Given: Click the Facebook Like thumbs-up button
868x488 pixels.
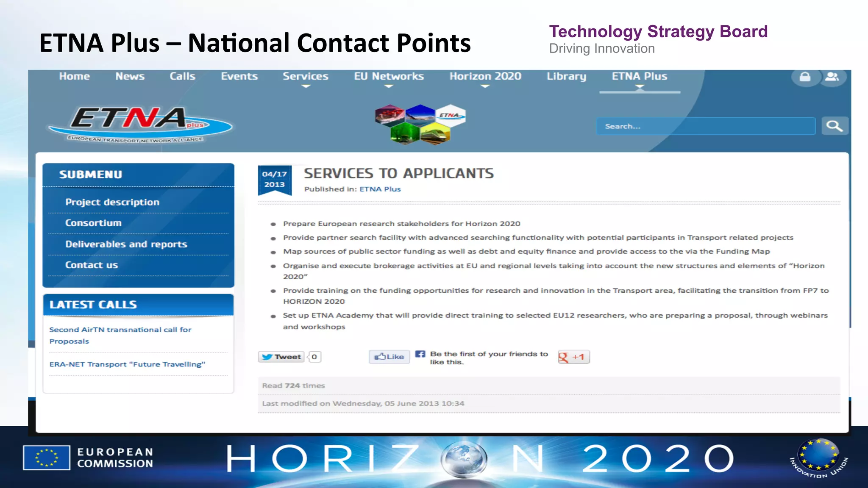Looking at the screenshot, I should pos(389,357).
